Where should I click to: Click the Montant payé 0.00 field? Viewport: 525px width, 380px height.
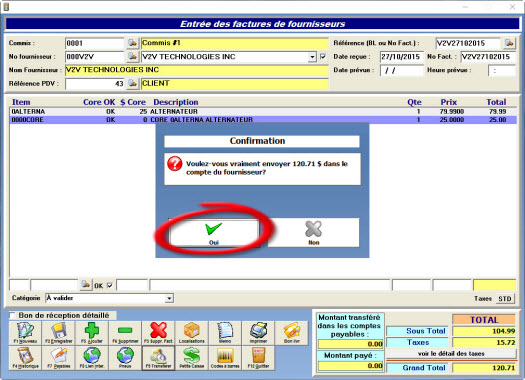click(x=350, y=366)
